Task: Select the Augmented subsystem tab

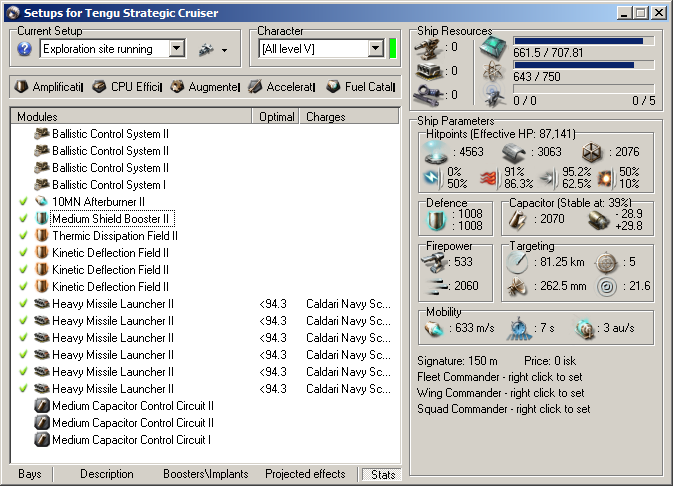Action: pos(205,87)
